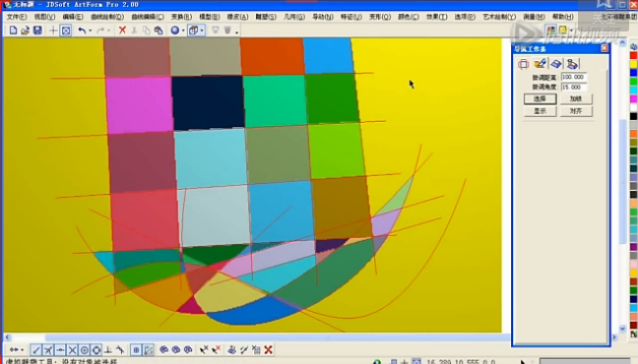Screen dimensions: 638x364
Task: Open the 文件(F) menu
Action: tap(17, 17)
